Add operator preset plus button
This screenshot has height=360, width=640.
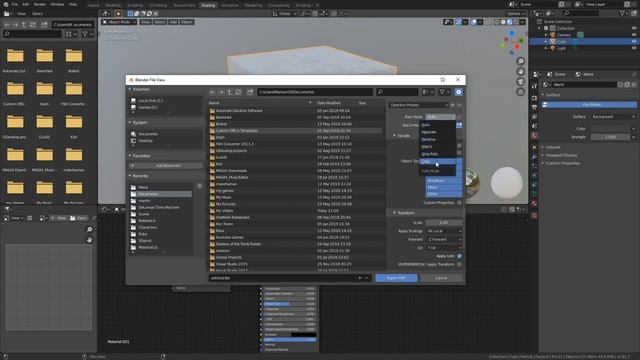pos(452,105)
